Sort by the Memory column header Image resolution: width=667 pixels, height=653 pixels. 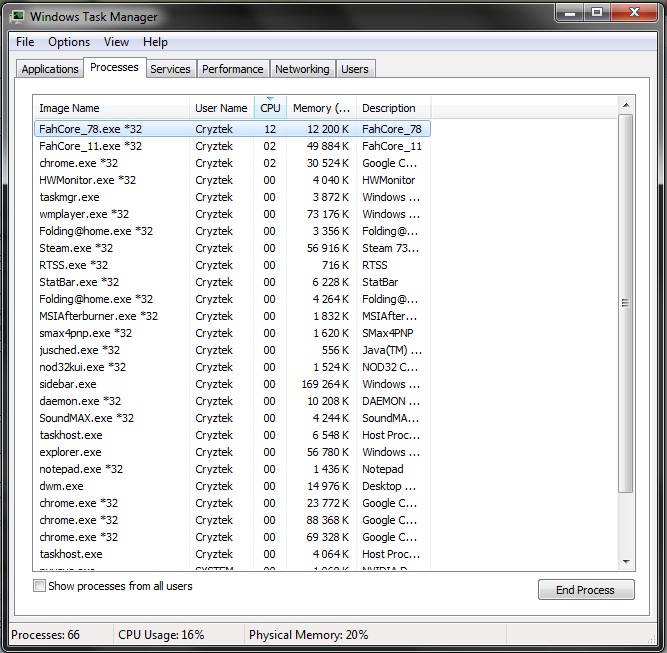321,108
